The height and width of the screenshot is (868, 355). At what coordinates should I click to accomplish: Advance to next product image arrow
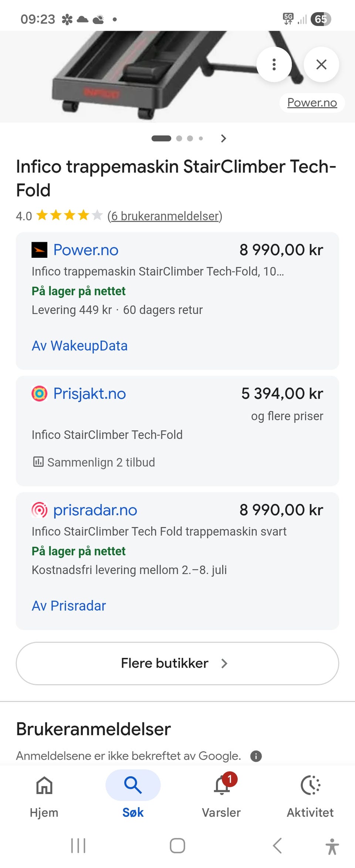tap(223, 138)
